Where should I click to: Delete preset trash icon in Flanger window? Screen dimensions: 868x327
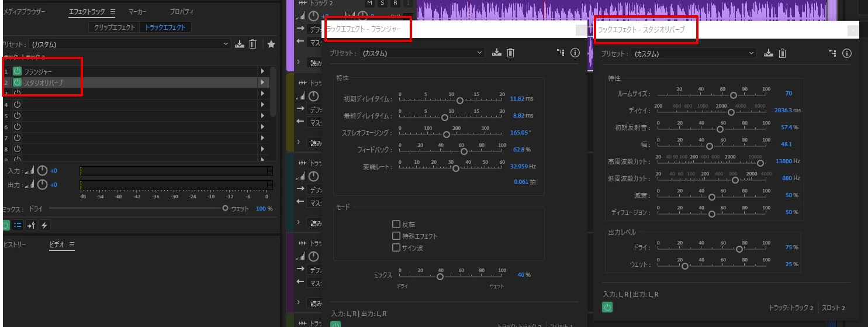point(510,53)
